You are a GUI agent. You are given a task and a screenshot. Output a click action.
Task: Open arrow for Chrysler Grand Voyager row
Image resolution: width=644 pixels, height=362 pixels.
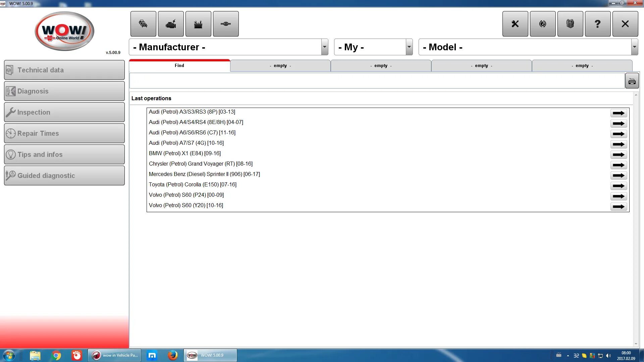(619, 165)
